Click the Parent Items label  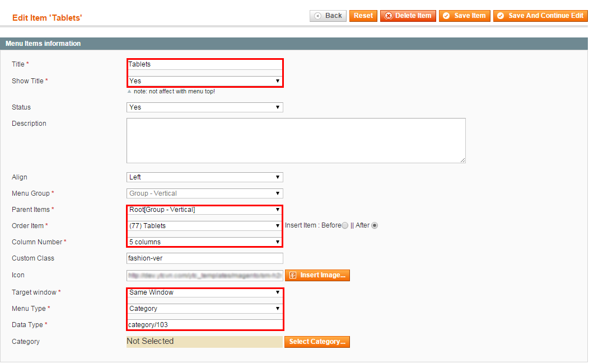(31, 209)
